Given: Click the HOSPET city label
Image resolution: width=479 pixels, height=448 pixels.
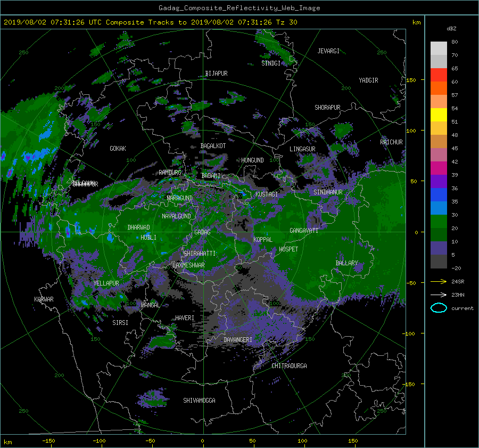Looking at the screenshot, I should tap(288, 249).
